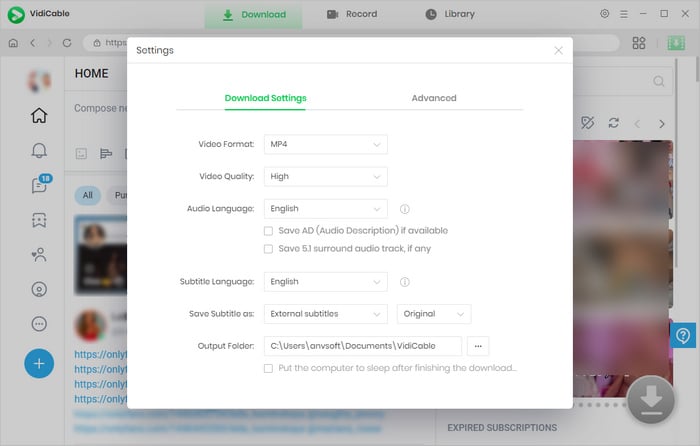Open the more options sidebar icon
700x446 pixels.
point(39,324)
